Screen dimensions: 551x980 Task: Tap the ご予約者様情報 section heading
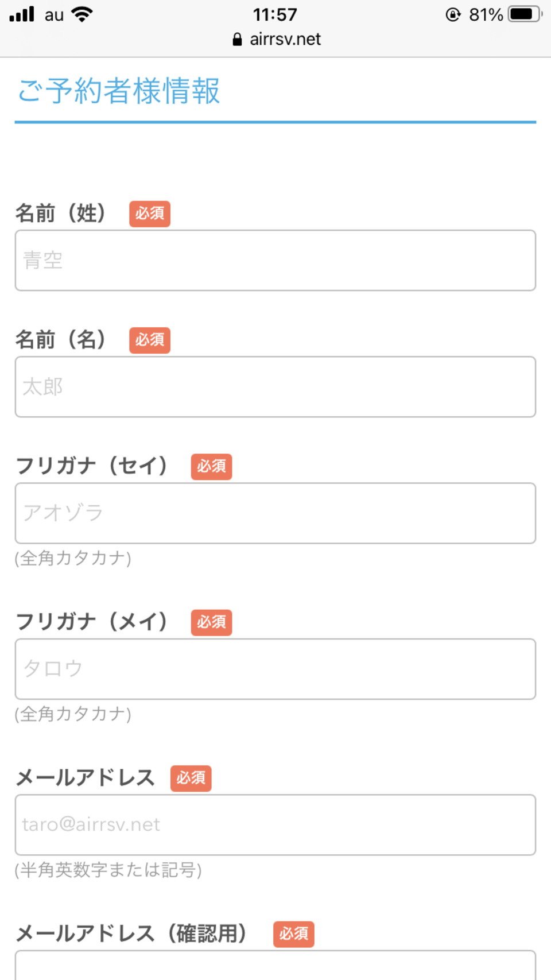point(119,91)
